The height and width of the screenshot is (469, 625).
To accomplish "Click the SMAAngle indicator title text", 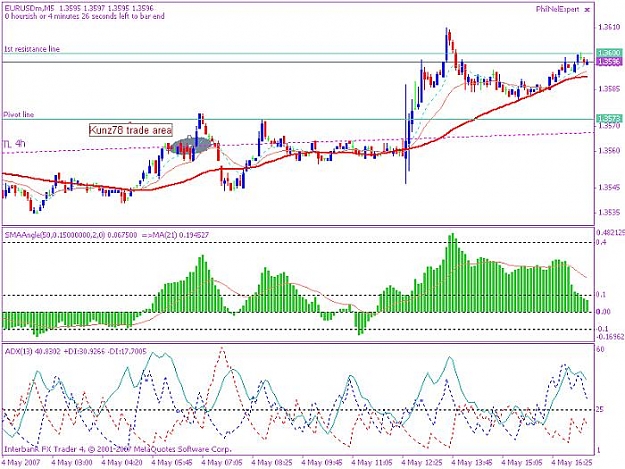I will click(x=107, y=235).
